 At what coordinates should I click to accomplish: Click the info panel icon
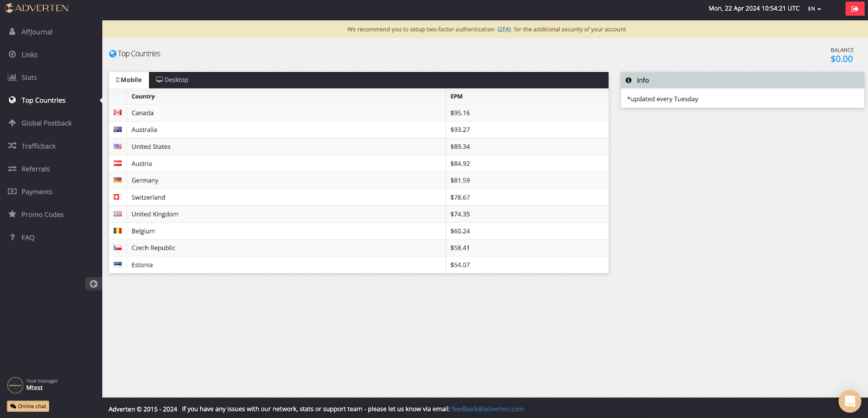click(628, 80)
